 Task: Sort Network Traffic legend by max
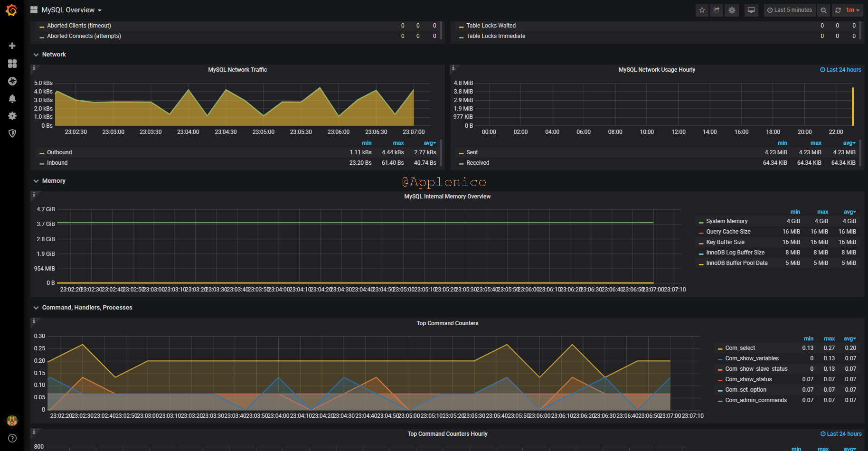[398, 143]
